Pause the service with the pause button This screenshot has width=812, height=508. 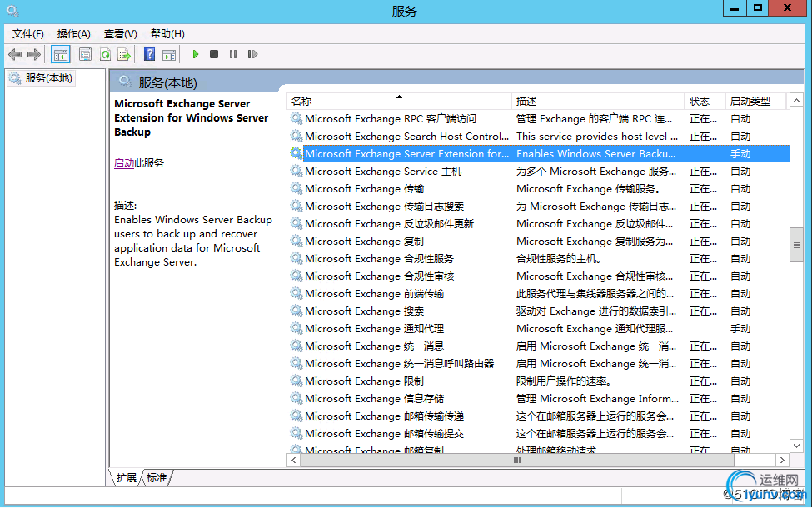233,54
